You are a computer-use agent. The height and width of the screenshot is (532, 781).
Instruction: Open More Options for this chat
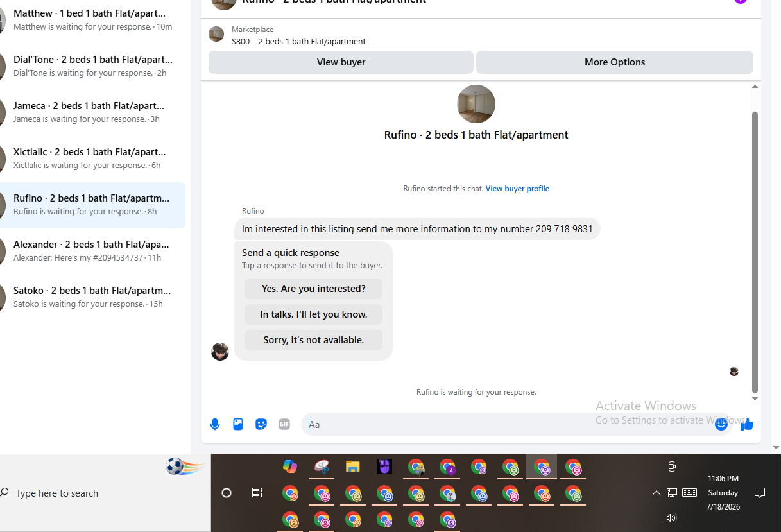click(x=615, y=62)
